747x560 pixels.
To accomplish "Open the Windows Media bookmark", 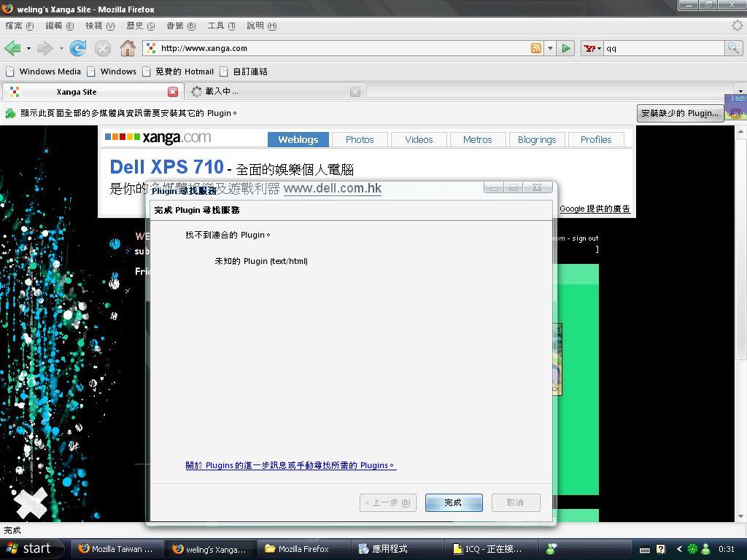I will (x=44, y=71).
